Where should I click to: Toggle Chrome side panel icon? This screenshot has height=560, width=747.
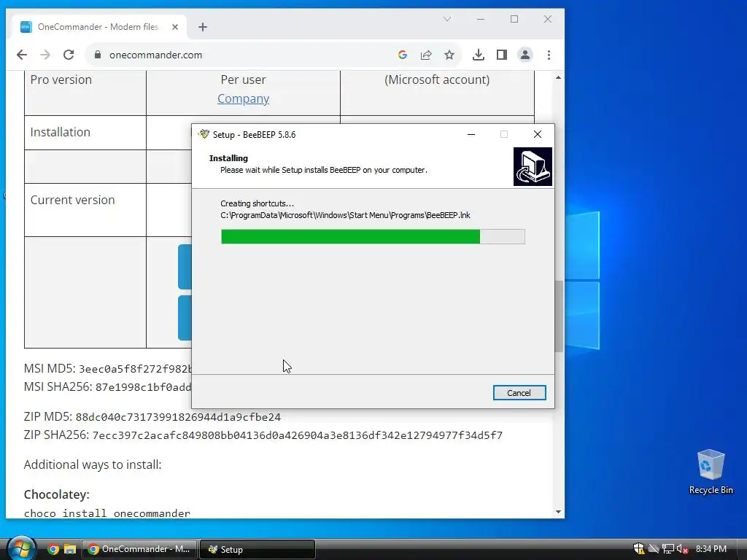tap(502, 55)
